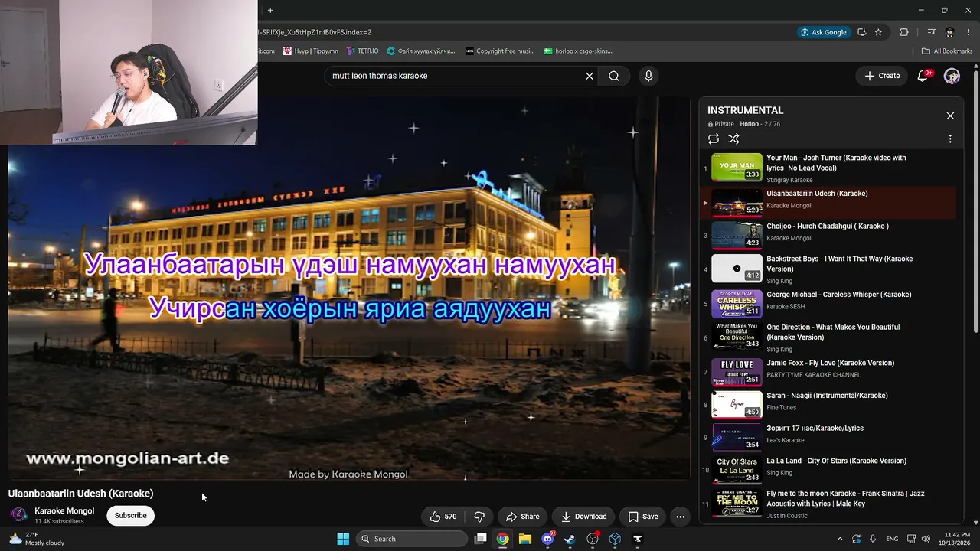The width and height of the screenshot is (980, 551).
Task: Open more actions menu beside Save
Action: [x=680, y=517]
